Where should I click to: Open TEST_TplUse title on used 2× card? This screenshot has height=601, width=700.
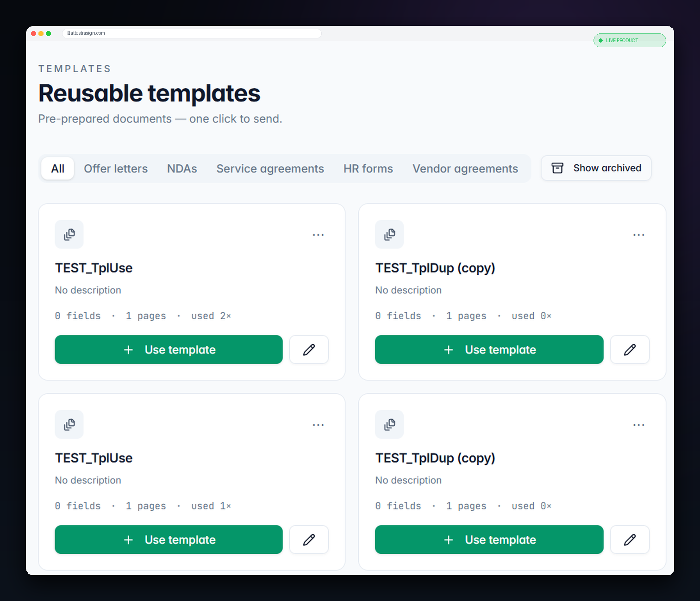tap(94, 268)
